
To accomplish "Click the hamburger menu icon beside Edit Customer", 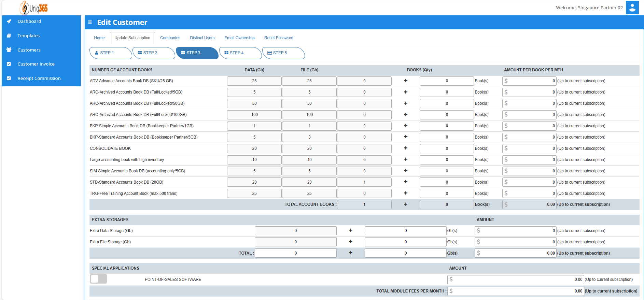I will (x=90, y=22).
